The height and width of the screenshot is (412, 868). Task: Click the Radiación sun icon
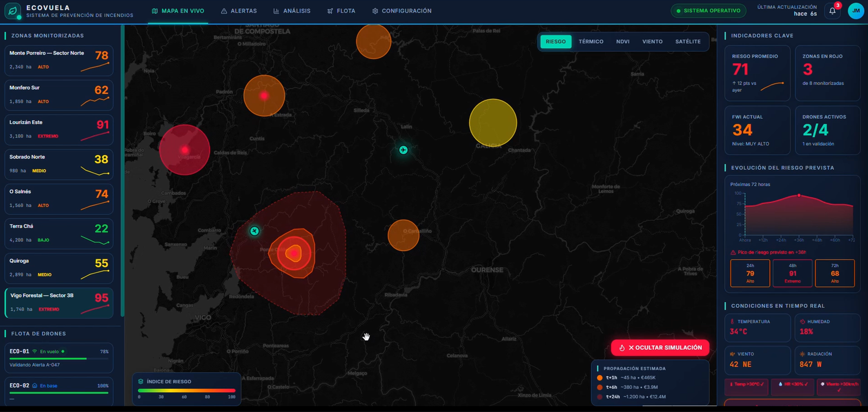[x=802, y=354]
